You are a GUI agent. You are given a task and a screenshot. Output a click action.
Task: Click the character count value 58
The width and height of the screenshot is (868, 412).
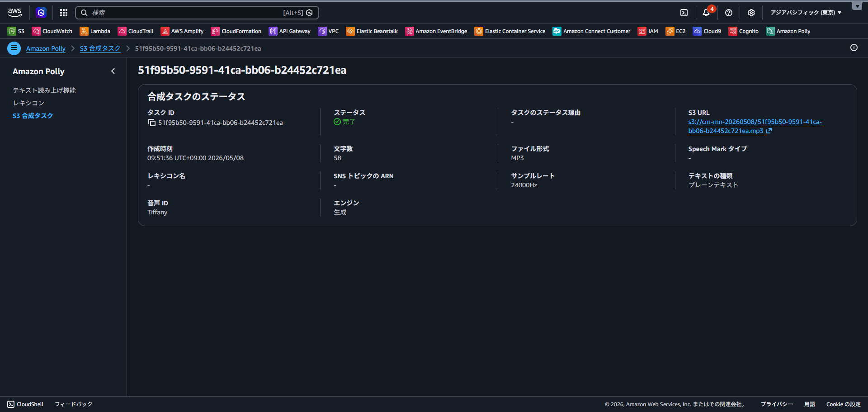pyautogui.click(x=337, y=158)
